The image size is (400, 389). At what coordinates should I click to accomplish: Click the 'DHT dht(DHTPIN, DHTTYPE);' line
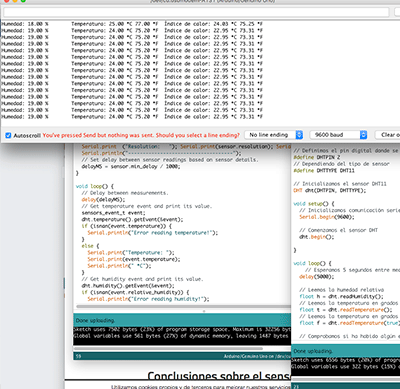point(329,191)
